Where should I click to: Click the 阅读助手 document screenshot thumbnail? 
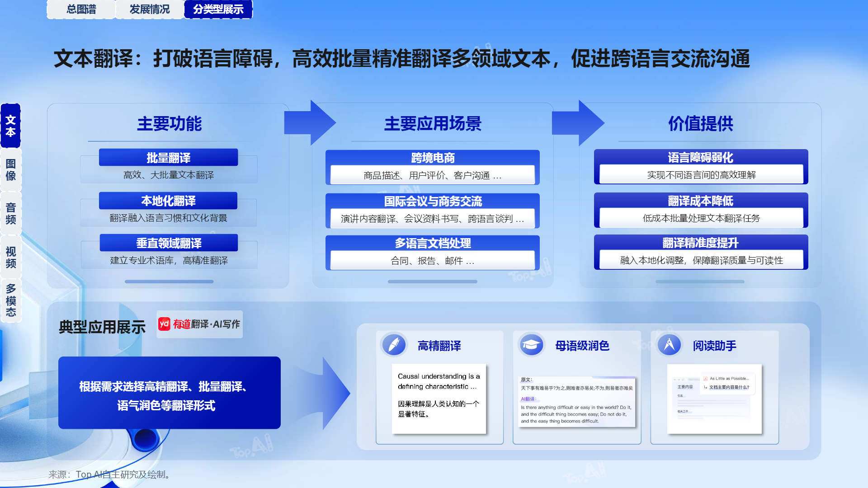pos(714,399)
